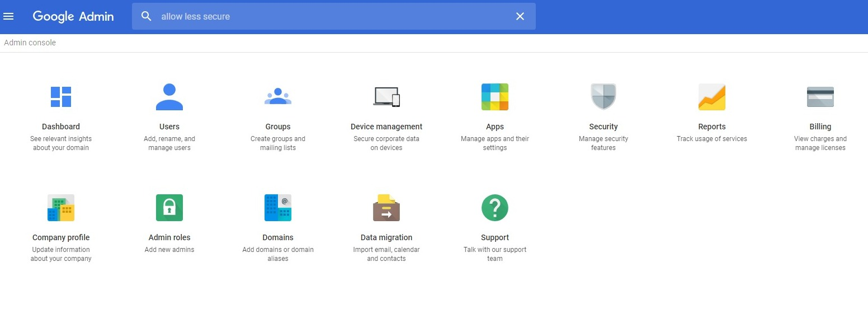Click 'Add, rename, and manage users' text

(x=169, y=143)
